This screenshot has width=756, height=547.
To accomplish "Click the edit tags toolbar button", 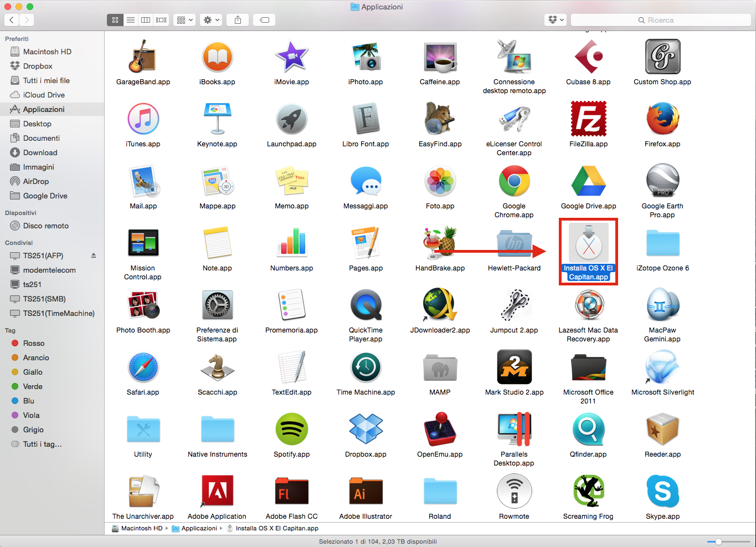I will click(x=265, y=20).
